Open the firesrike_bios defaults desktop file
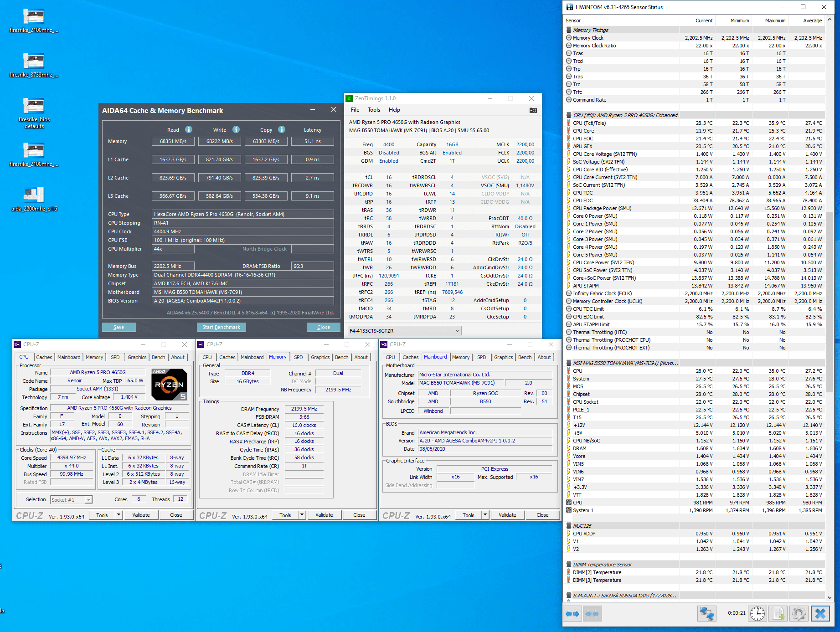 coord(34,113)
